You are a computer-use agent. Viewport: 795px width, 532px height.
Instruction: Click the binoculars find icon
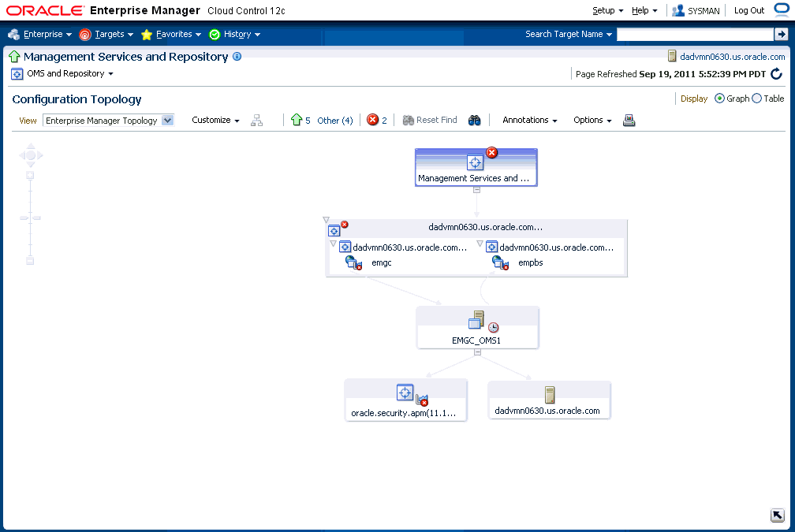(474, 120)
